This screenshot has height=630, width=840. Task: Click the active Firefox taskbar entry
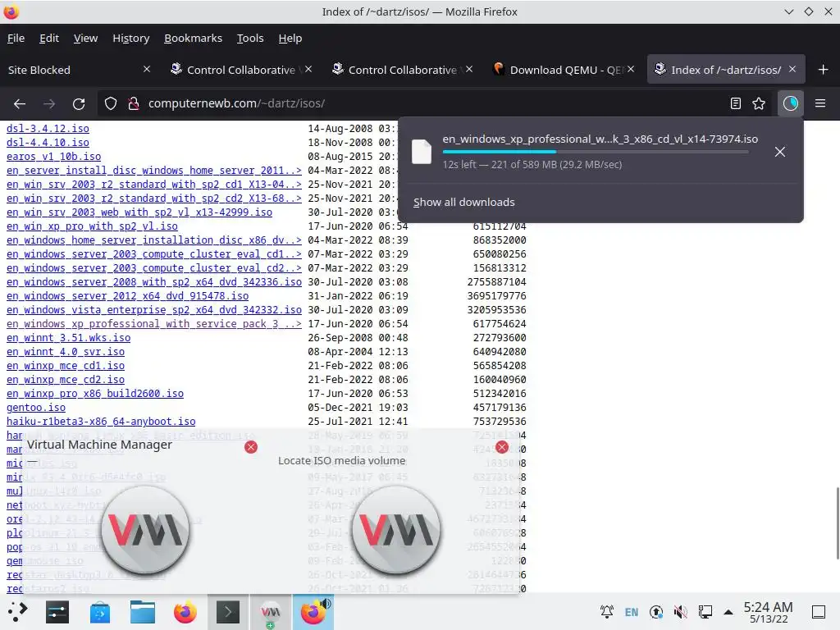pos(313,612)
